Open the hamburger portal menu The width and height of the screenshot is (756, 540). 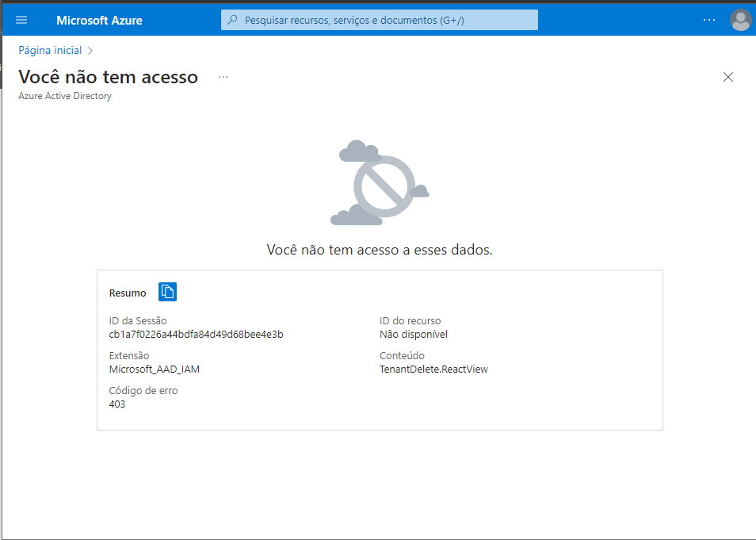click(21, 20)
